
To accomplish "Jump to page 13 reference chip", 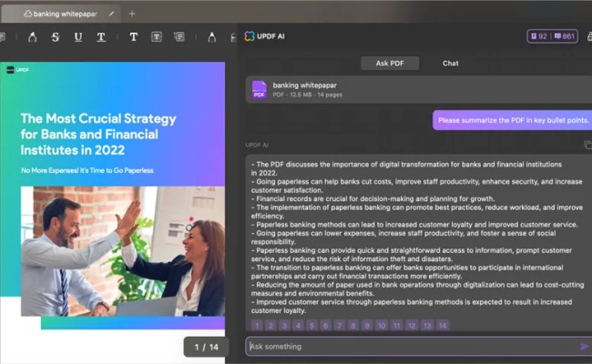I will 427,326.
